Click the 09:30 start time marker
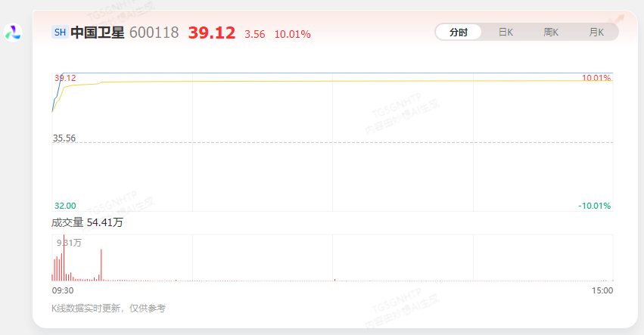The height and width of the screenshot is (335, 644). (x=63, y=290)
